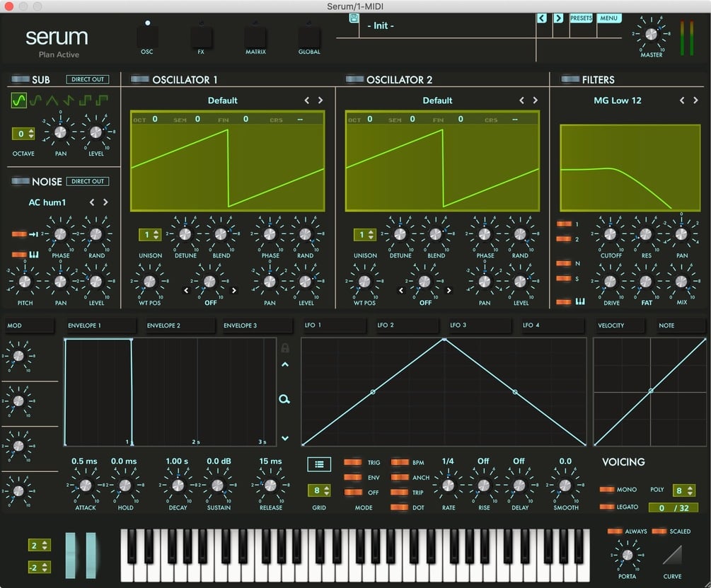Screen dimensions: 711x588
Task: Toggle LFO TRIG mode switch
Action: tap(353, 463)
